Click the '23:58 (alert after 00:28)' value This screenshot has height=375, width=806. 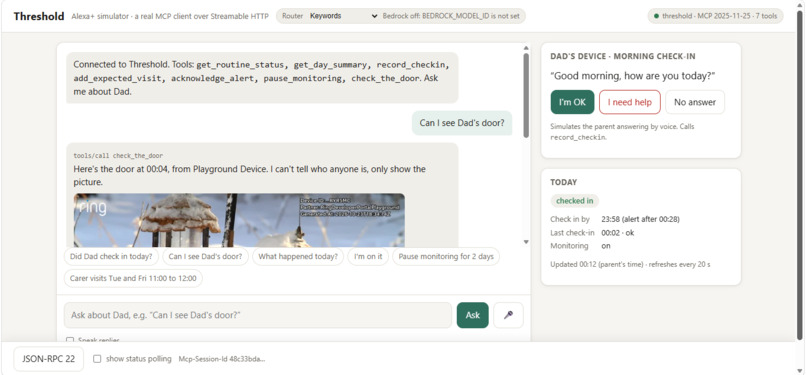[640, 219]
